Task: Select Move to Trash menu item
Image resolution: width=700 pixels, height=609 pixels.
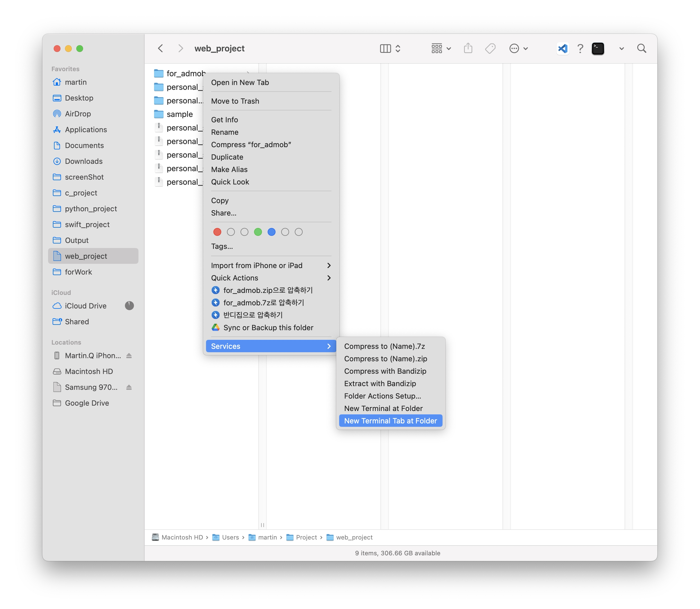Action: [x=235, y=101]
